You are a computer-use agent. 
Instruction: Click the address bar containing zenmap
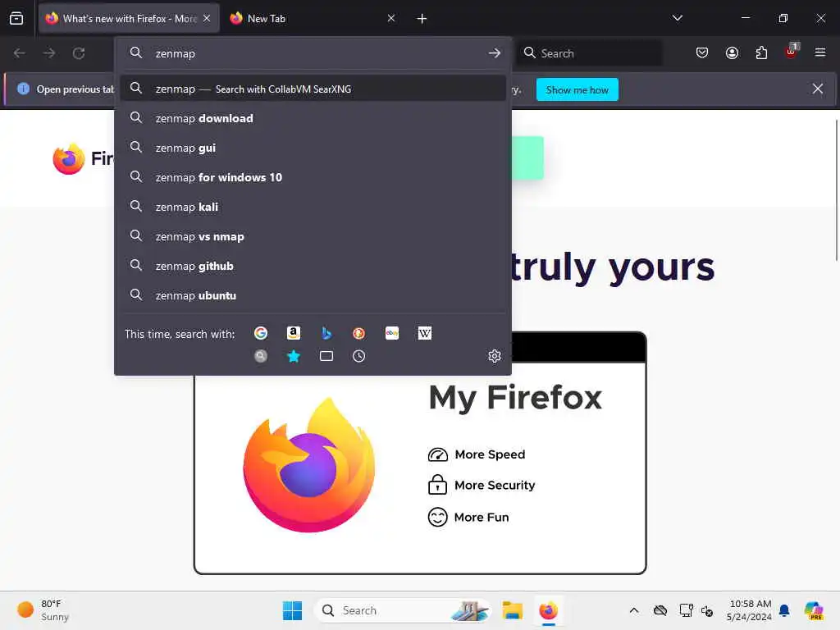313,53
